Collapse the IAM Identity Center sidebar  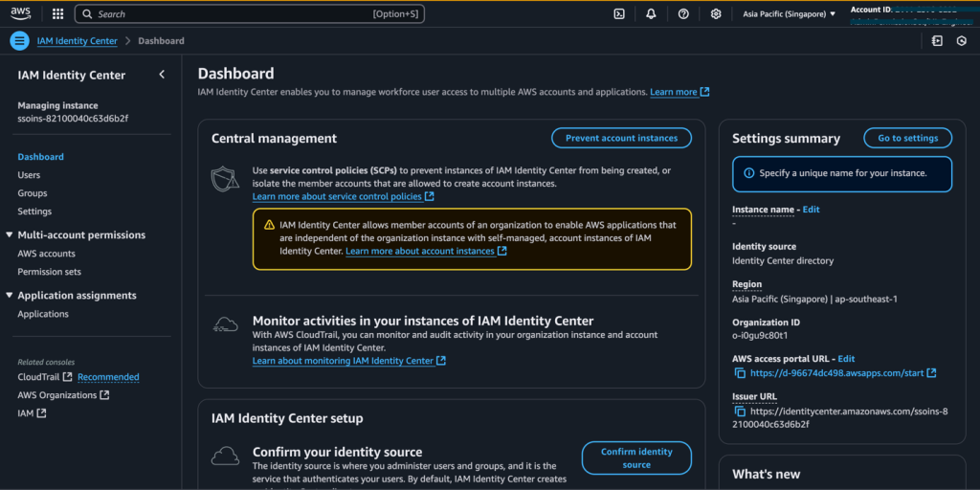tap(162, 75)
